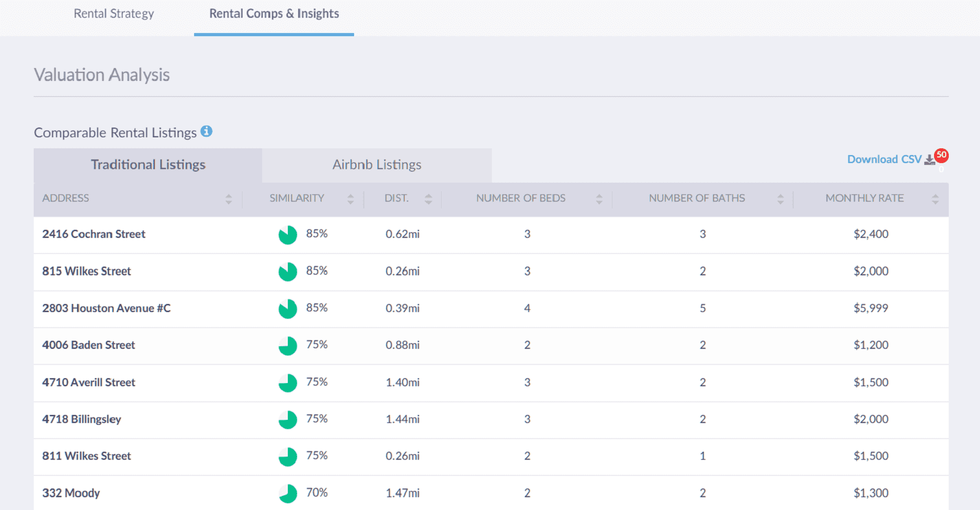
Task: Click similarity pie icon for 4718 Billingsley
Action: 287,420
